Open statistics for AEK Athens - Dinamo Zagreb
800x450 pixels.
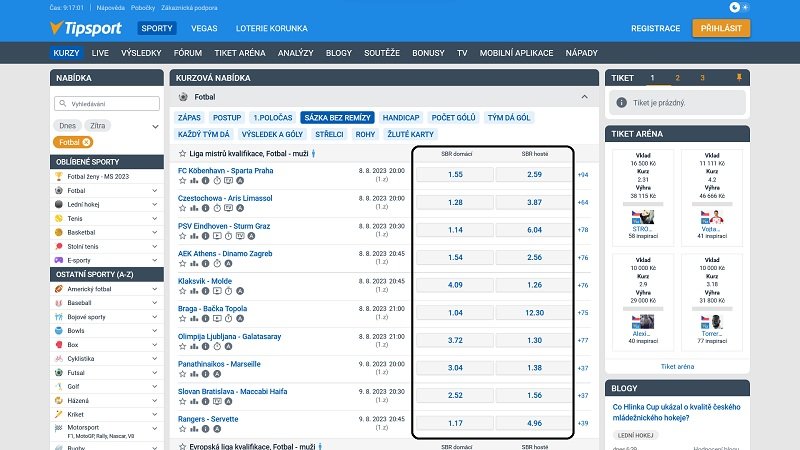click(194, 263)
